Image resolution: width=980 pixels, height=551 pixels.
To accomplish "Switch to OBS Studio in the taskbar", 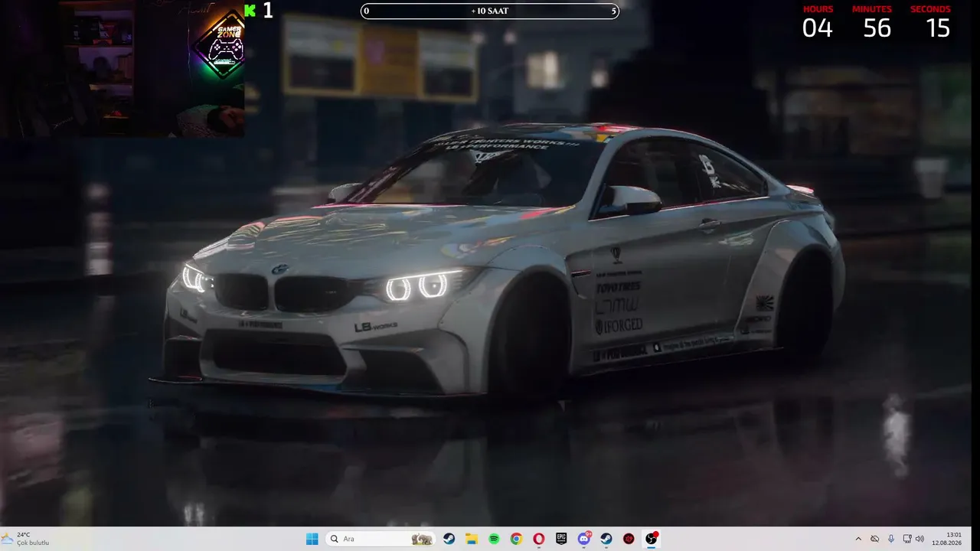I will click(x=652, y=539).
